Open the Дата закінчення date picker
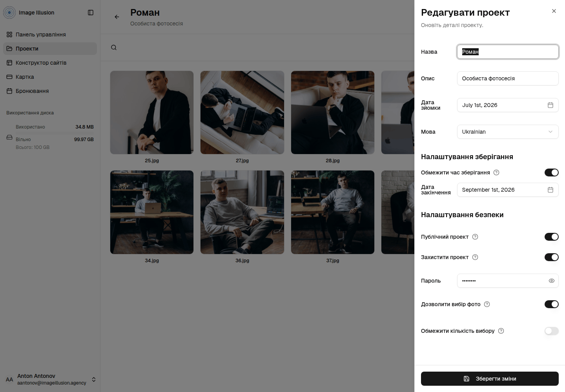Viewport: 565px width, 392px height. pyautogui.click(x=508, y=190)
